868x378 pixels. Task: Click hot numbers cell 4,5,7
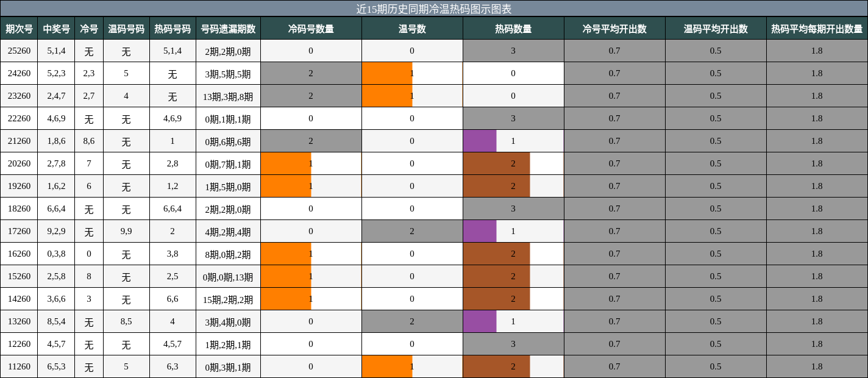click(173, 344)
